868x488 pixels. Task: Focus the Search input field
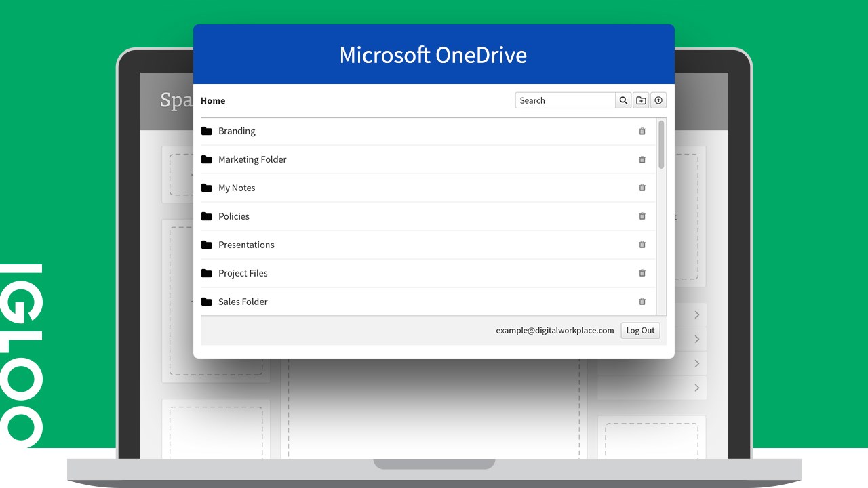(565, 100)
